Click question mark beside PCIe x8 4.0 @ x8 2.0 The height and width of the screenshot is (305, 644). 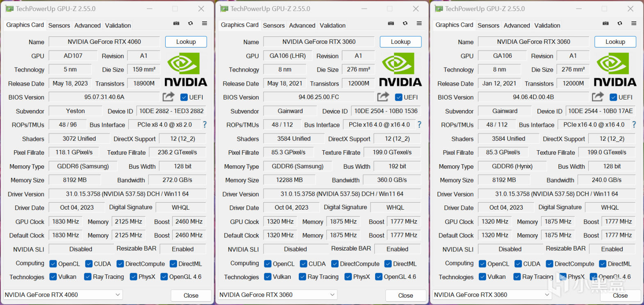point(205,124)
